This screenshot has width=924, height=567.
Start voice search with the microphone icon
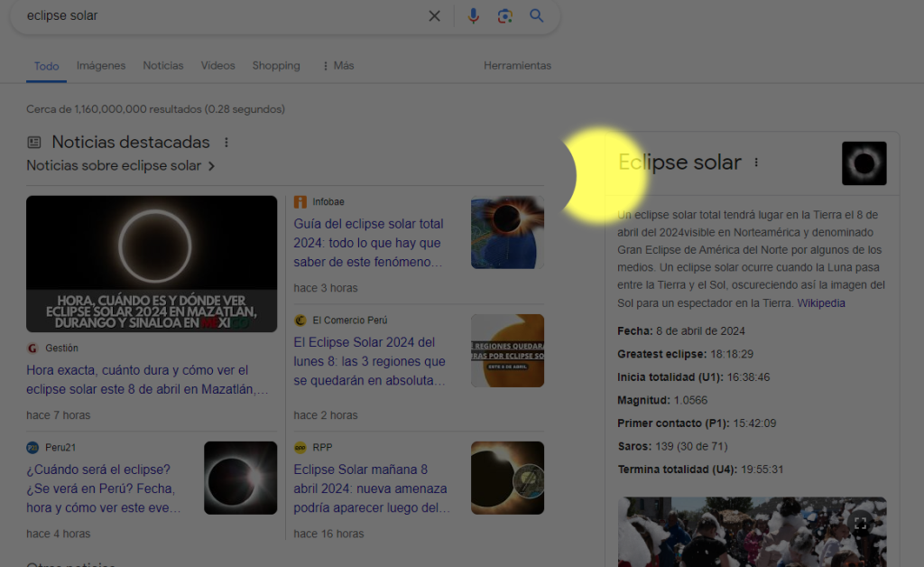click(x=473, y=16)
